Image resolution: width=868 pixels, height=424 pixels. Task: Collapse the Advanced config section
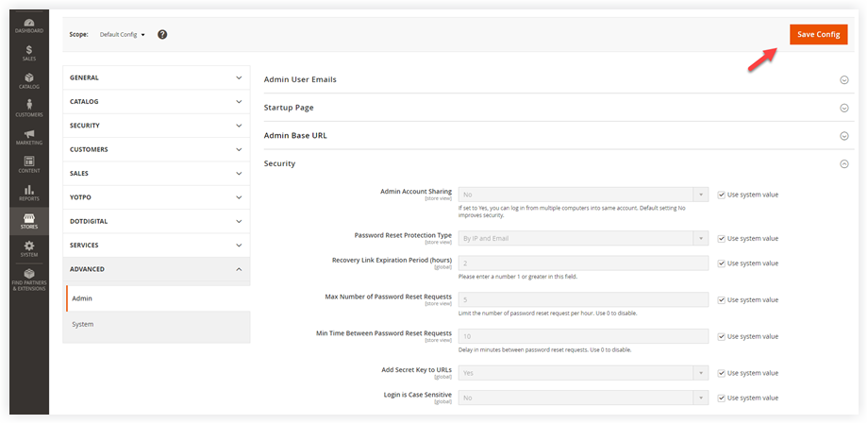pyautogui.click(x=156, y=269)
